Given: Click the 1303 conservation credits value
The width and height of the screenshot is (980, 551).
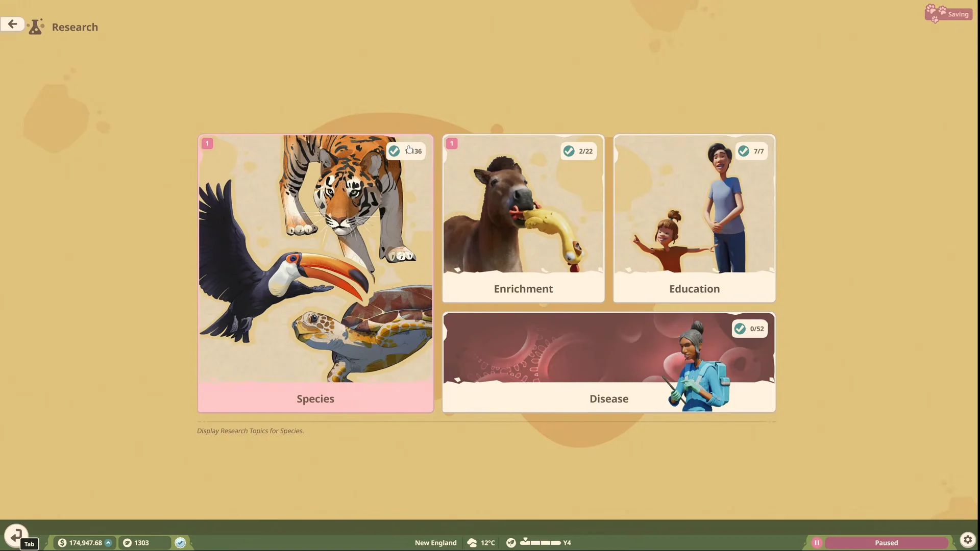Looking at the screenshot, I should tap(141, 543).
